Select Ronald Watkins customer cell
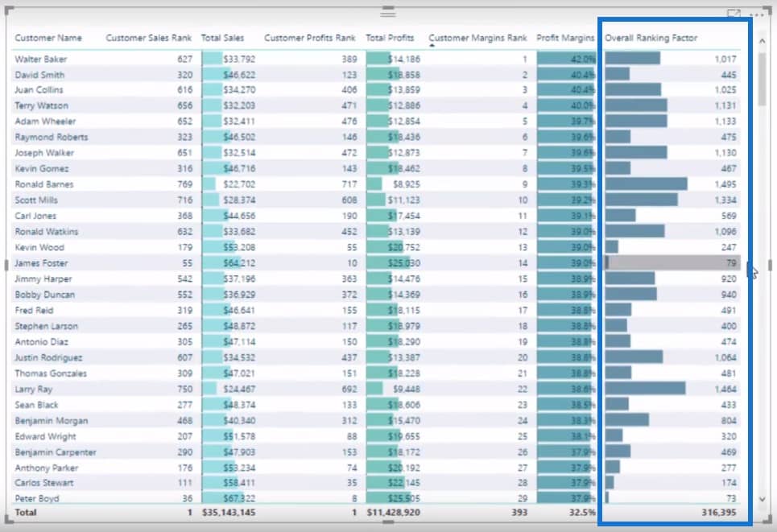The width and height of the screenshot is (777, 532). click(46, 231)
